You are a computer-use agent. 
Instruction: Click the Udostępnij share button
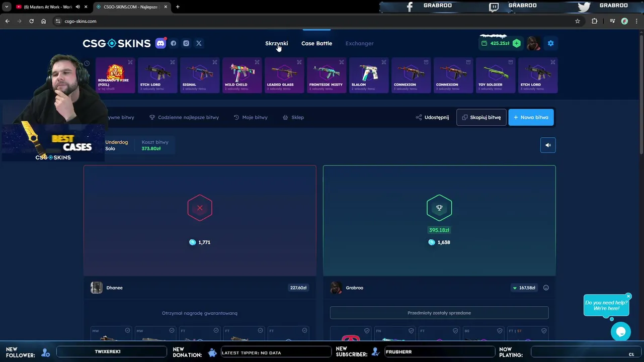432,117
